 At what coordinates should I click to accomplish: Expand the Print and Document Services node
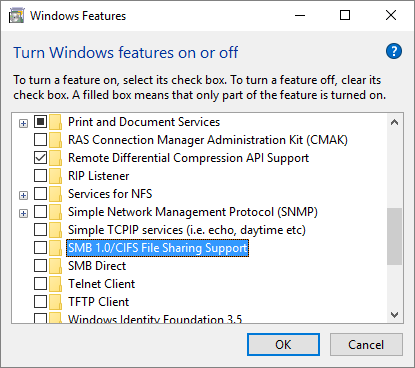[x=23, y=124]
